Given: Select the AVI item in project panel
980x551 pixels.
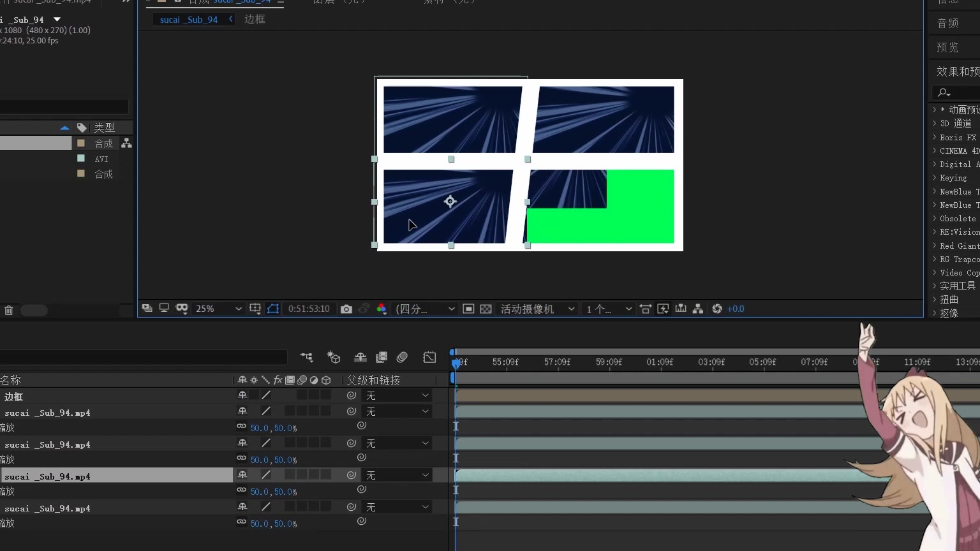Looking at the screenshot, I should pos(101,159).
